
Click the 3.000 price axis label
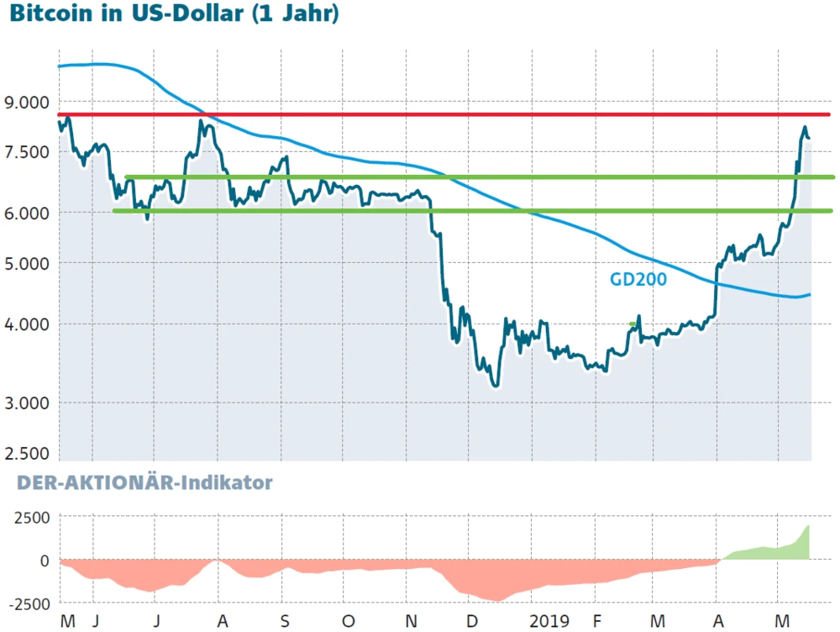[28, 403]
